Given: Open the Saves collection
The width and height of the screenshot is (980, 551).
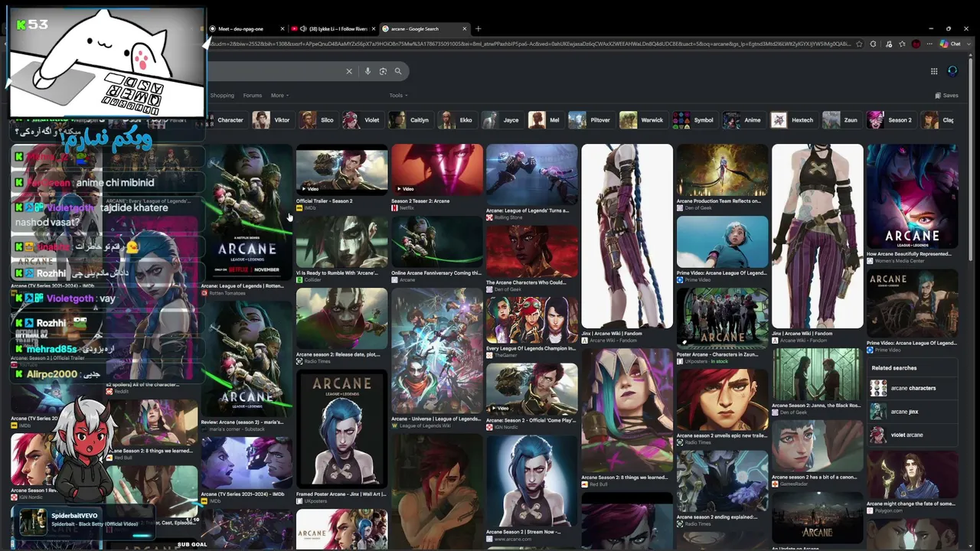Looking at the screenshot, I should click(947, 96).
